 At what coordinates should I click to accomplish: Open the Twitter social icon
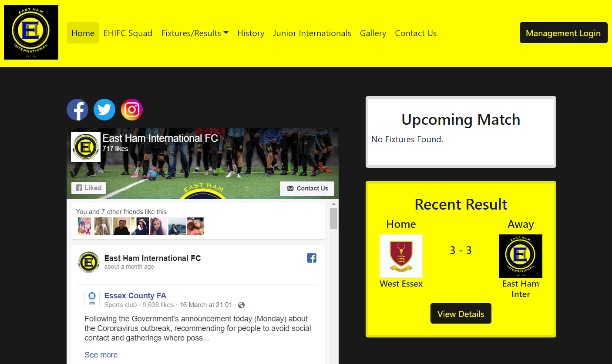pos(104,110)
